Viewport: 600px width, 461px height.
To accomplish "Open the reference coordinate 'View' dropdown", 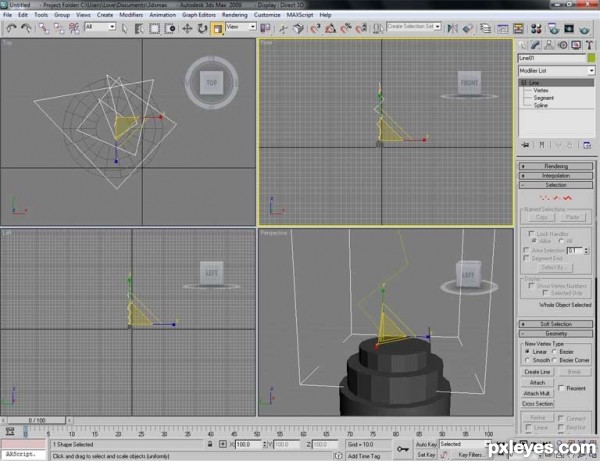I will pos(241,27).
